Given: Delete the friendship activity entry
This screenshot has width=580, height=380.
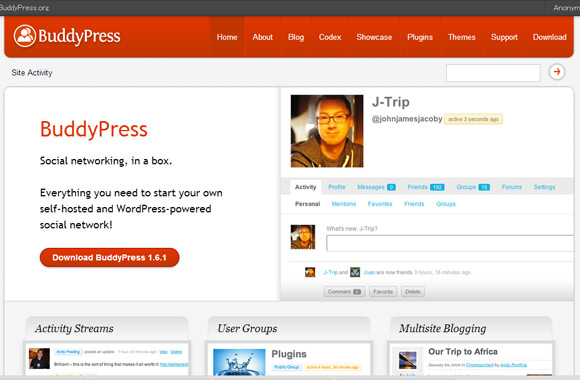Looking at the screenshot, I should (413, 292).
